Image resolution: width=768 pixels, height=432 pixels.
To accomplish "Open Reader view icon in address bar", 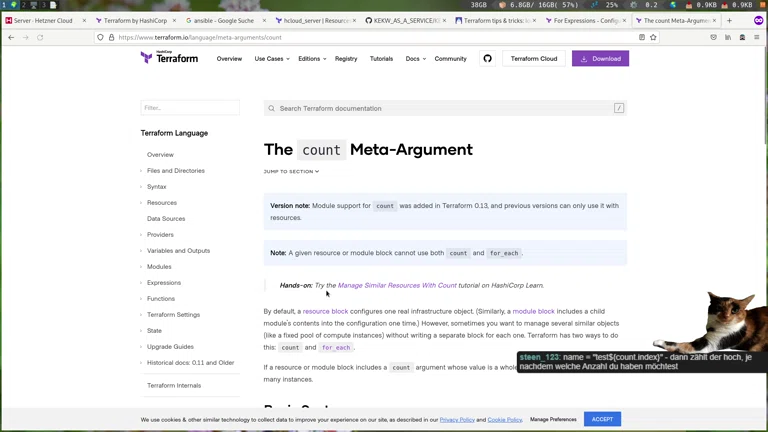I will (641, 37).
